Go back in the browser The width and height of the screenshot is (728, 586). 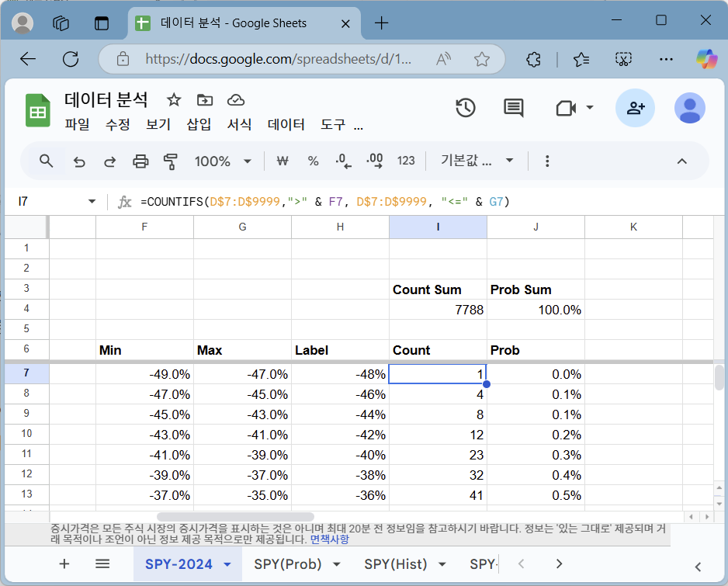[x=28, y=59]
